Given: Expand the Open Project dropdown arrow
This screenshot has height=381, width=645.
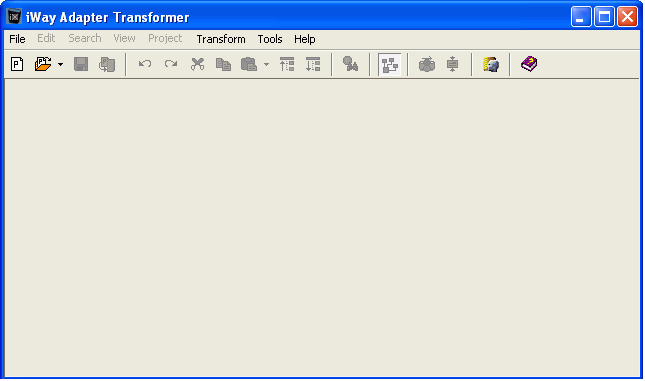Looking at the screenshot, I should coord(60,65).
